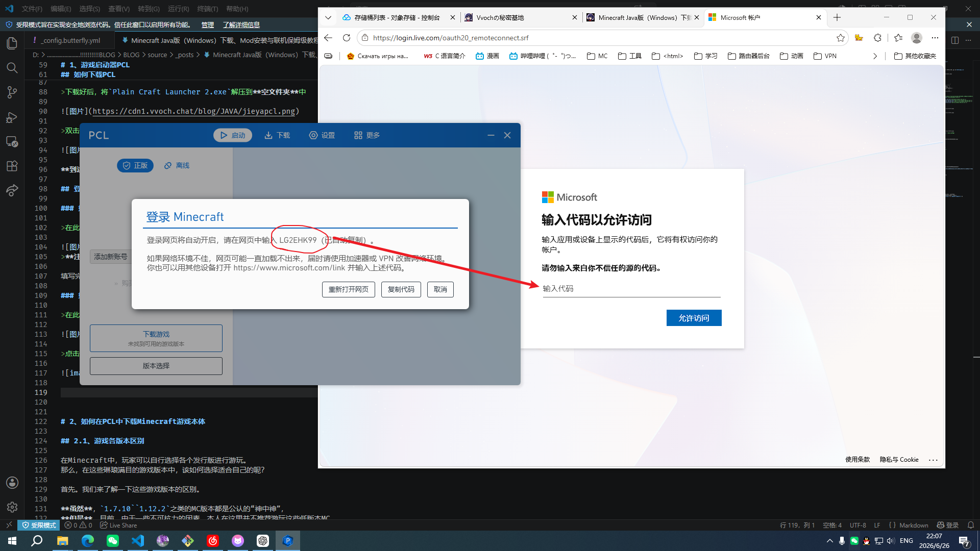
Task: Expand the bookmarks bar overflow chevron
Action: 875,56
